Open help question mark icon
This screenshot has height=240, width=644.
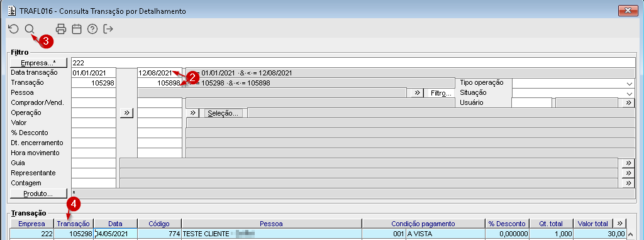(x=92, y=29)
